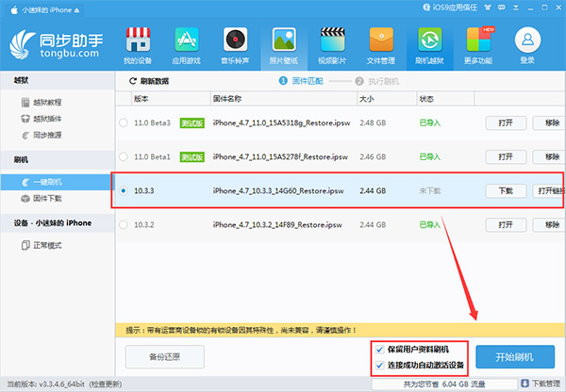Open the 视频影片 video icon
This screenshot has height=392, width=566.
[x=332, y=46]
